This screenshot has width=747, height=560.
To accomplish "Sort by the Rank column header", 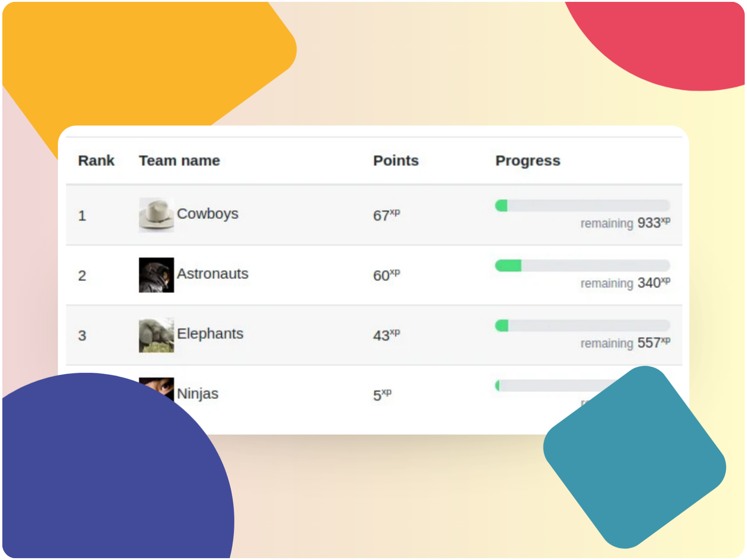I will (x=96, y=161).
